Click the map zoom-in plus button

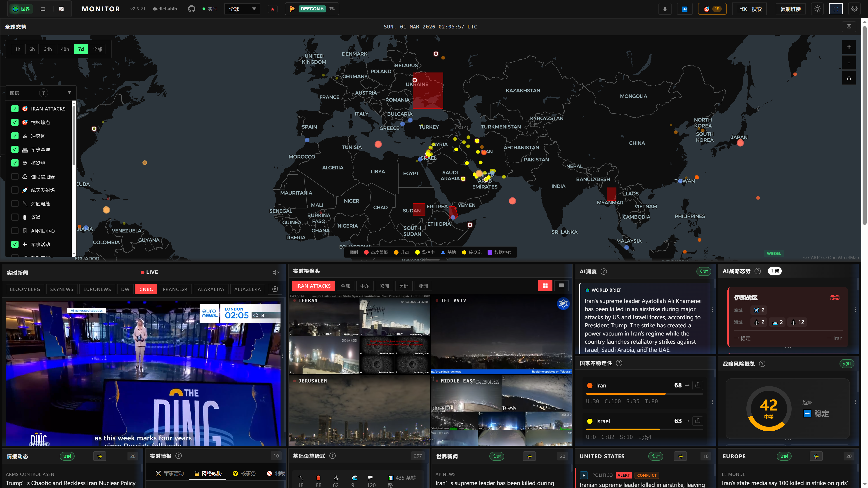(x=849, y=47)
